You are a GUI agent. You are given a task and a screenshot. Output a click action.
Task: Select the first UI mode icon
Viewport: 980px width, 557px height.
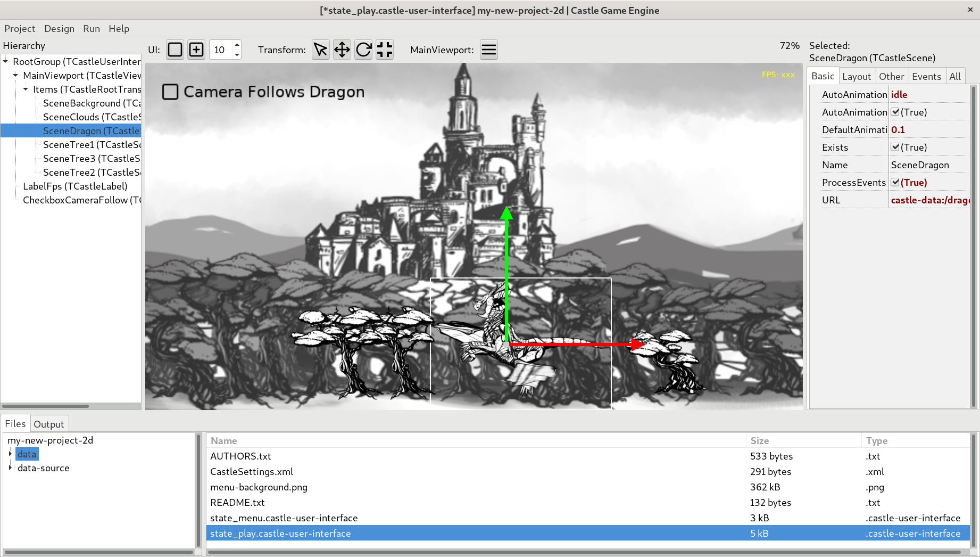(175, 50)
